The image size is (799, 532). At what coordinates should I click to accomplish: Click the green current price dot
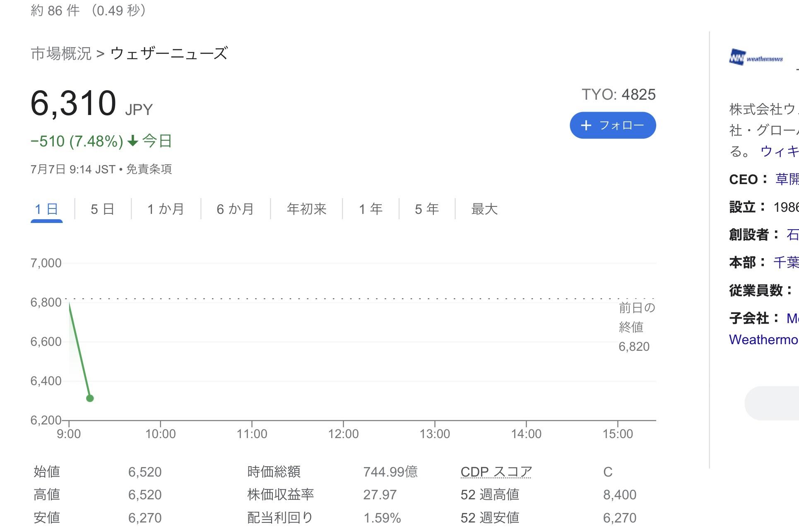click(x=90, y=398)
